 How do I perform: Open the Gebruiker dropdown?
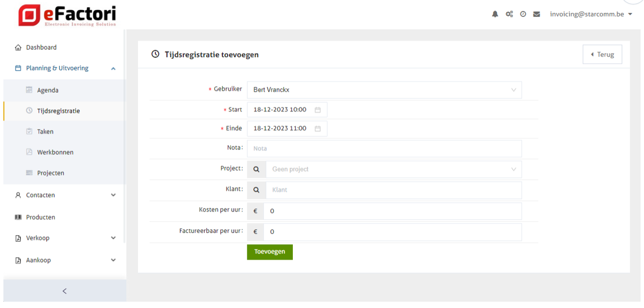click(x=384, y=90)
